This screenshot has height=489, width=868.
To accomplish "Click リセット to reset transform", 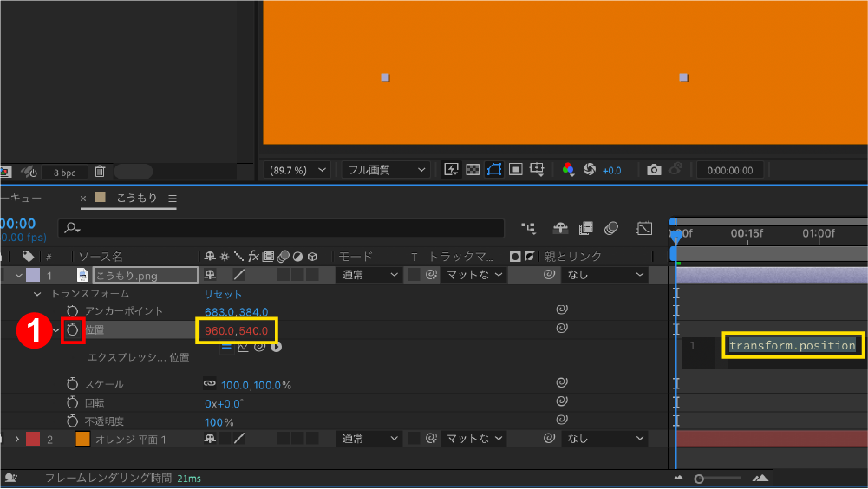I will pos(223,294).
